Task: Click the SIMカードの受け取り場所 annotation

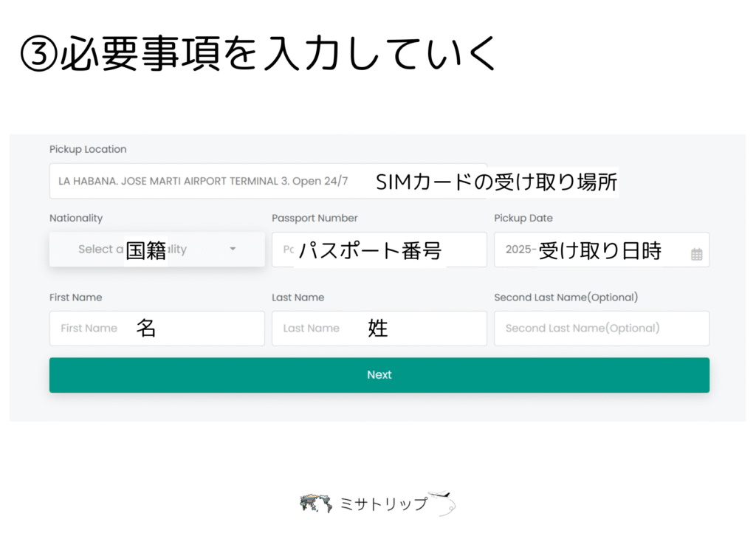Action: pos(496,182)
